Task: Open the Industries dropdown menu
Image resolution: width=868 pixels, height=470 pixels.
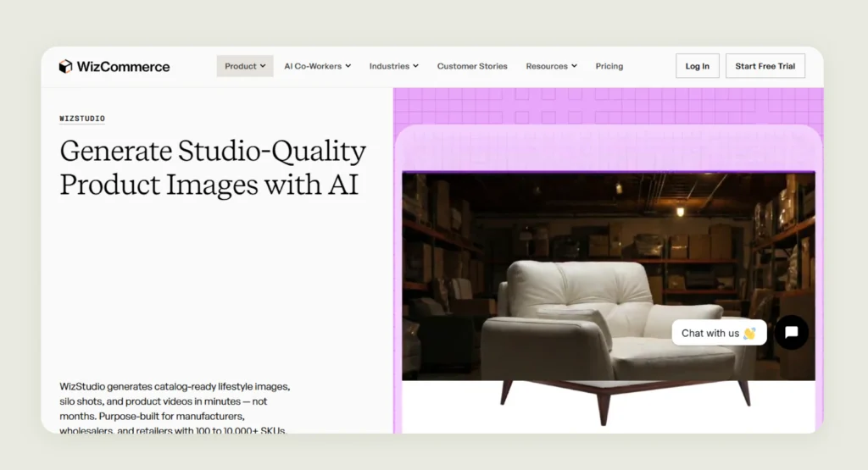Action: pos(393,66)
